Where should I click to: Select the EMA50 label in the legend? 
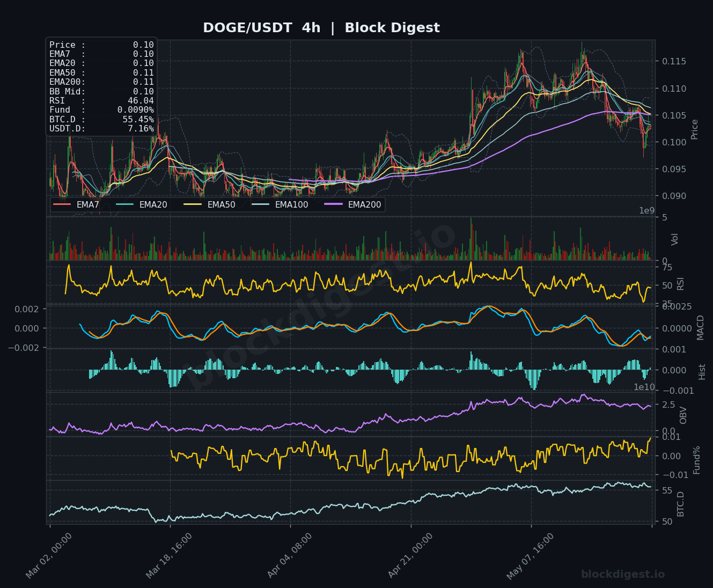[221, 204]
